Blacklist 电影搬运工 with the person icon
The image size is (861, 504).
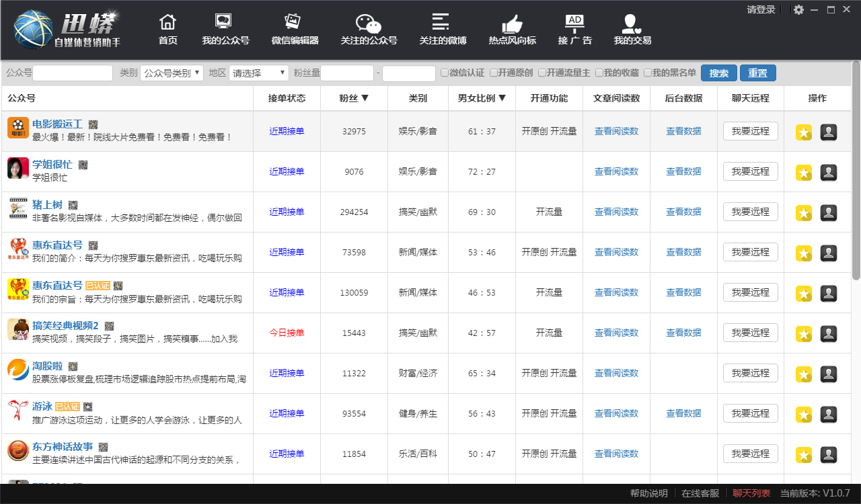829,132
